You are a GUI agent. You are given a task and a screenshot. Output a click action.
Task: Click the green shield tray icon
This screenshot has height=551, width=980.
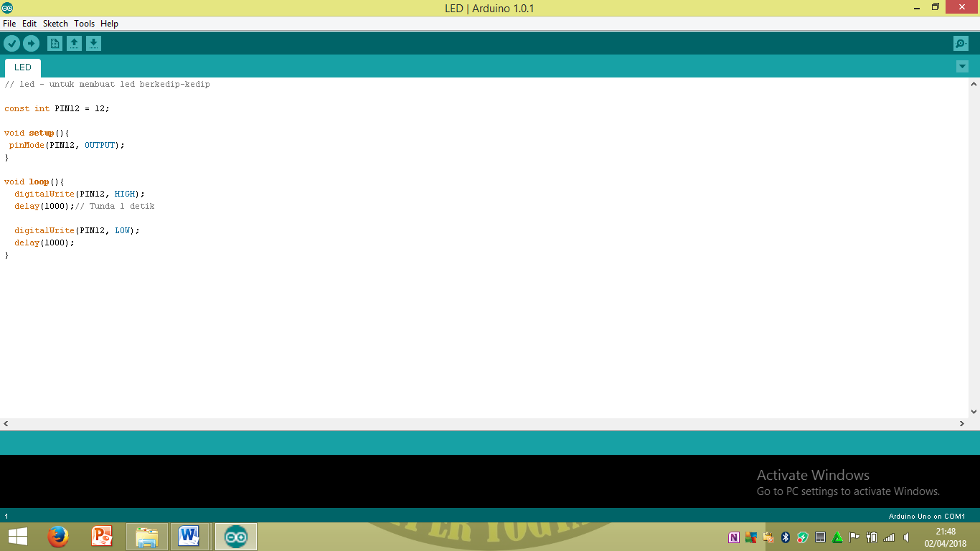coord(803,537)
